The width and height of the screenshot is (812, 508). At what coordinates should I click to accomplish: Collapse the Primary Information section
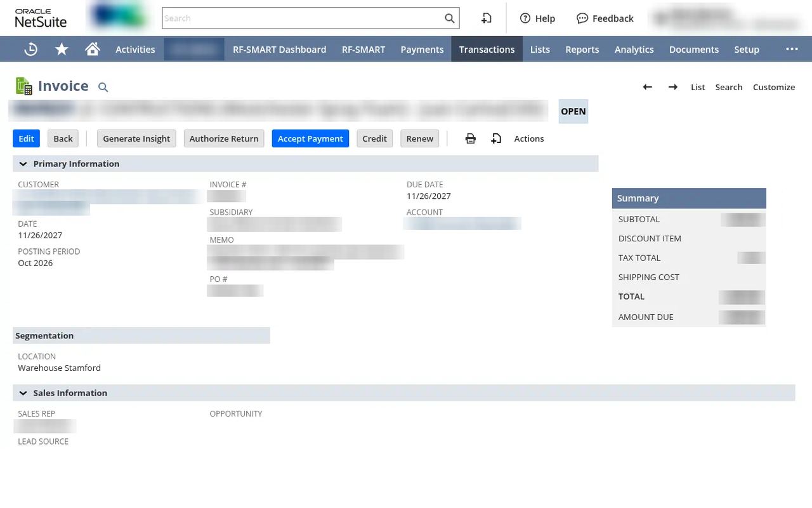coord(23,164)
